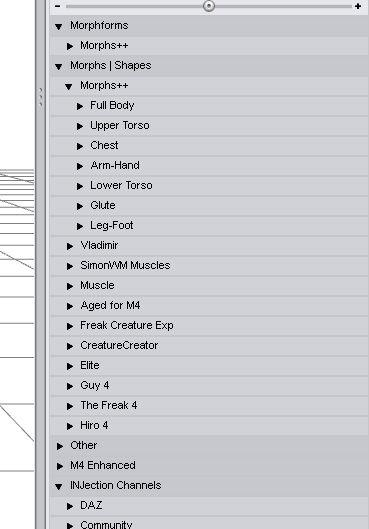Click the plus button on the slider
Image resolution: width=369 pixels, height=529 pixels.
coord(358,6)
